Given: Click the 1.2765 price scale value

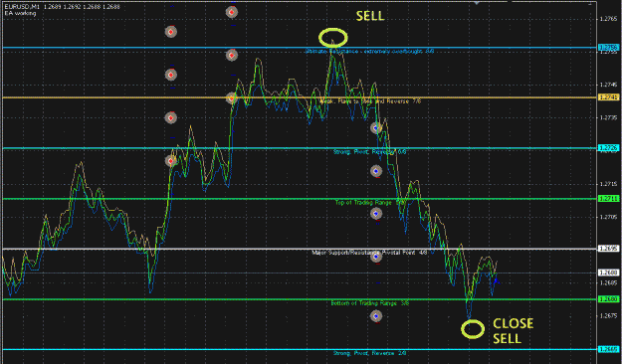Looking at the screenshot, I should pyautogui.click(x=608, y=19).
